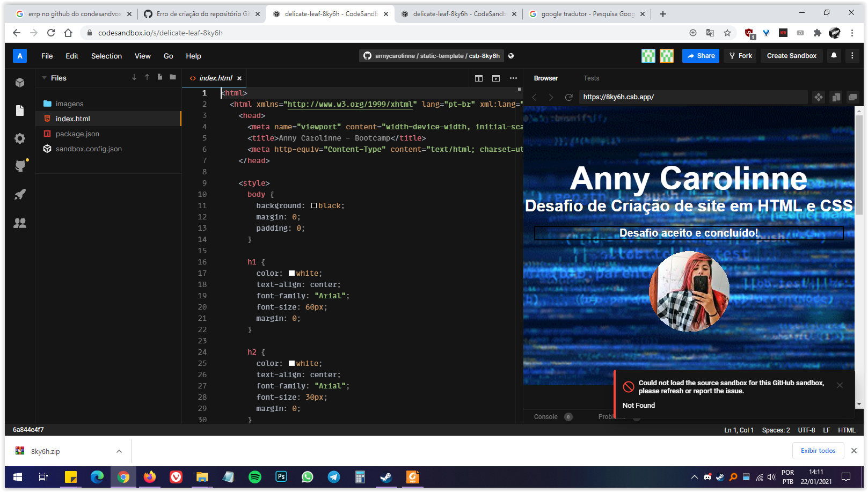This screenshot has height=492, width=868.
Task: Open the Selection menu
Action: point(106,56)
